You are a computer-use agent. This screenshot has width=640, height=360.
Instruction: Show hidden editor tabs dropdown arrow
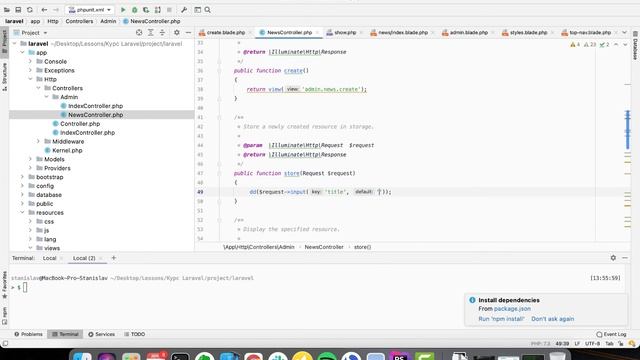624,33
